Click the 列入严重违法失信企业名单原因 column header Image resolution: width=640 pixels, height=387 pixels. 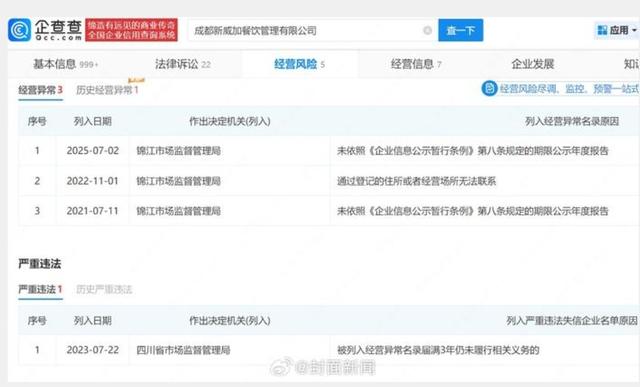pos(572,321)
